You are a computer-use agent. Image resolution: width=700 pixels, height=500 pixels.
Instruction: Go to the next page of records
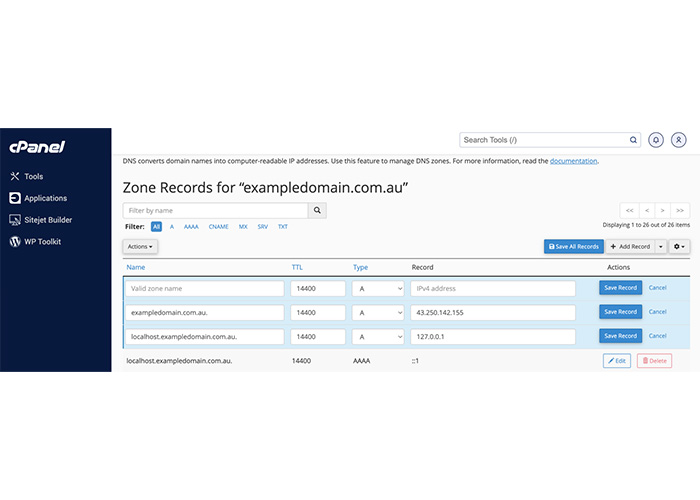(x=663, y=210)
